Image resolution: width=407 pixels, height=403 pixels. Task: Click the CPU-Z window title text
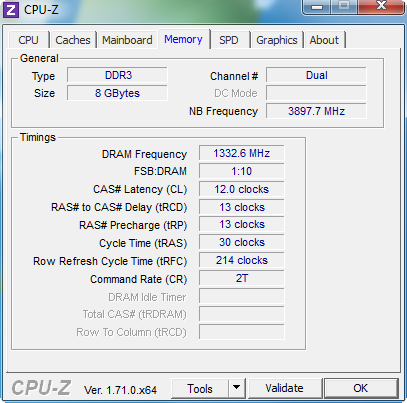pyautogui.click(x=41, y=10)
